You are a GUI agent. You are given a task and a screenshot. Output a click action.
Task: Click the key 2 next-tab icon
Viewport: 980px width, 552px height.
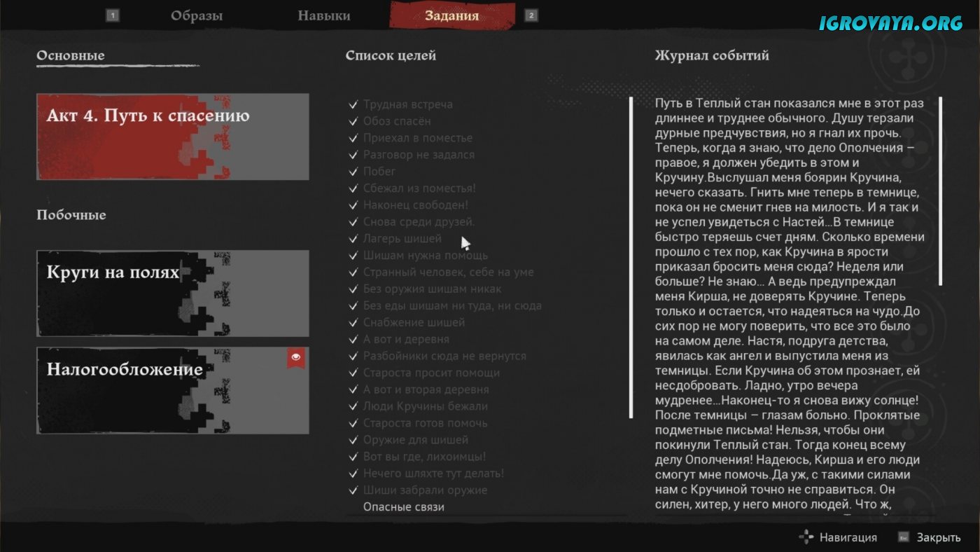coord(531,15)
